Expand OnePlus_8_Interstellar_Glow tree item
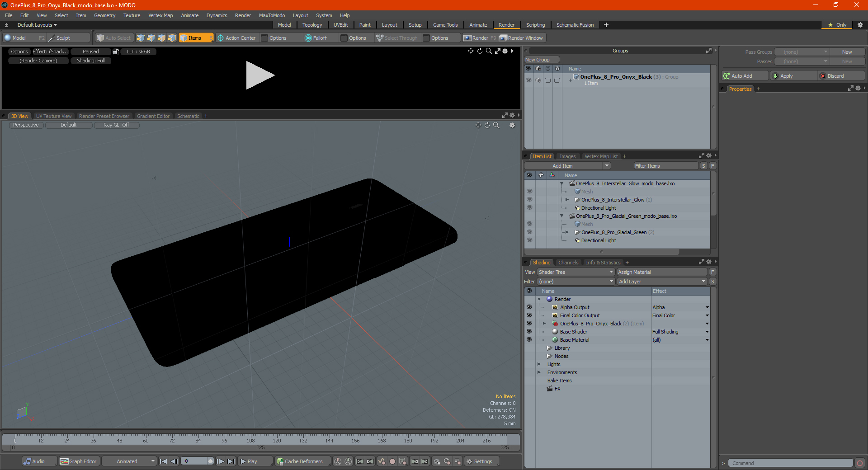This screenshot has height=470, width=868. [x=567, y=200]
